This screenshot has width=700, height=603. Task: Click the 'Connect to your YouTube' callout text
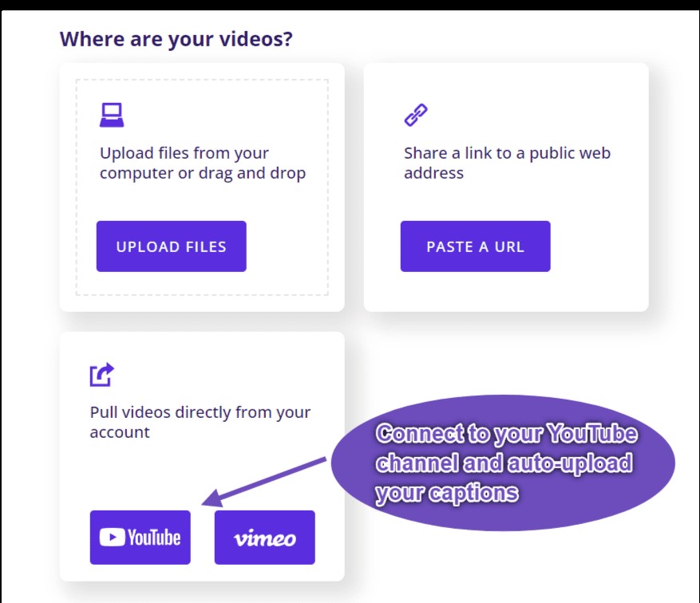pyautogui.click(x=507, y=434)
